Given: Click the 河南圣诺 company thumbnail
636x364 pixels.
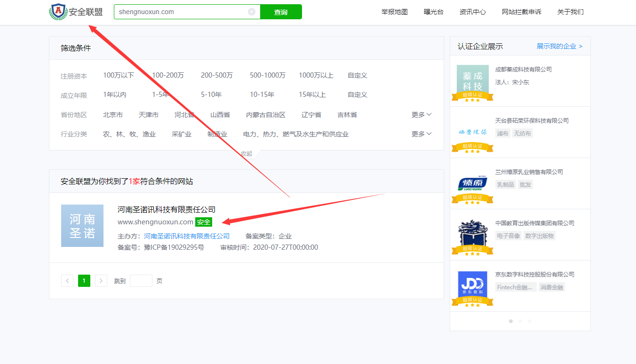Looking at the screenshot, I should [82, 226].
